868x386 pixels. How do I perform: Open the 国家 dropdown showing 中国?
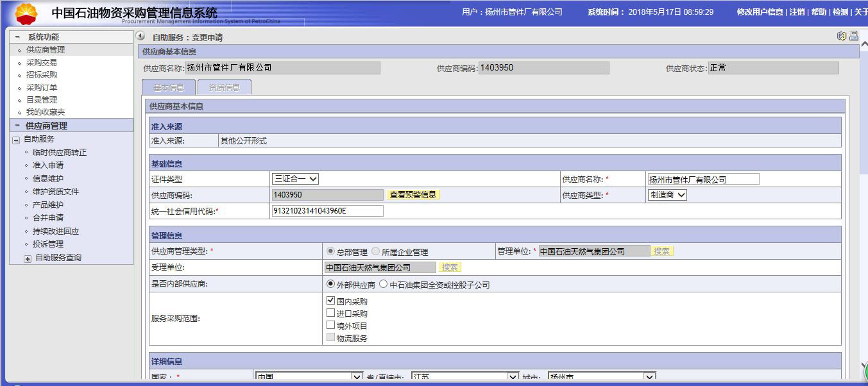click(309, 377)
